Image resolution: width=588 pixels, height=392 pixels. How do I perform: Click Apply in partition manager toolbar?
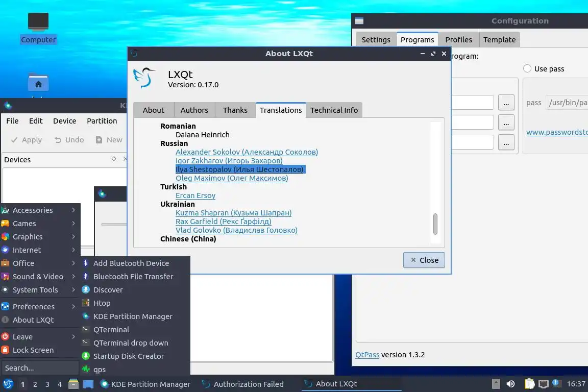point(26,140)
